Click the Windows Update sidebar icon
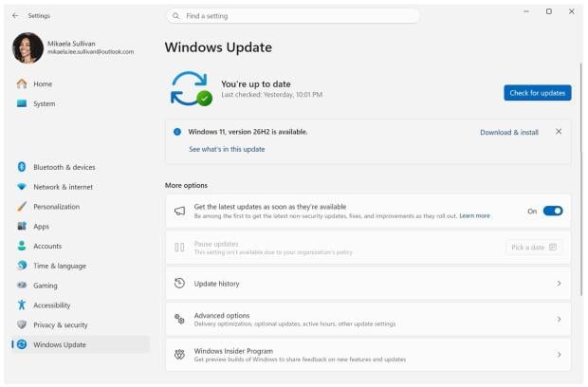Viewport: 588px width, 387px height. (22, 344)
